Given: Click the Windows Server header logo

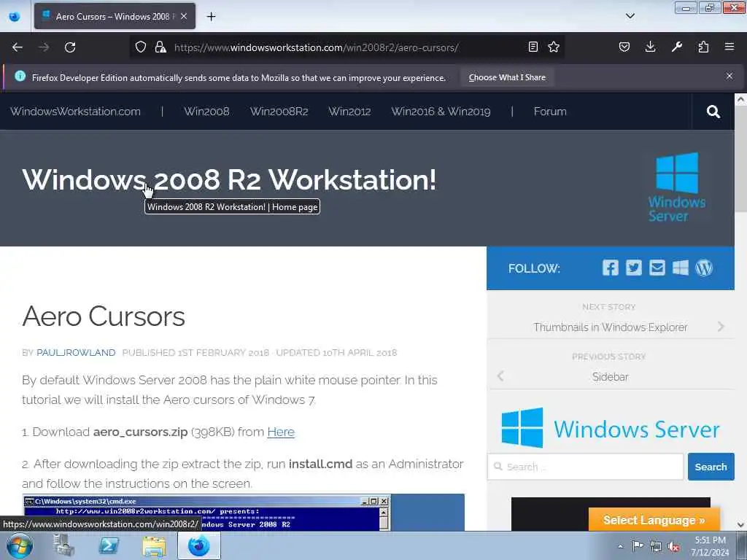Looking at the screenshot, I should click(676, 187).
